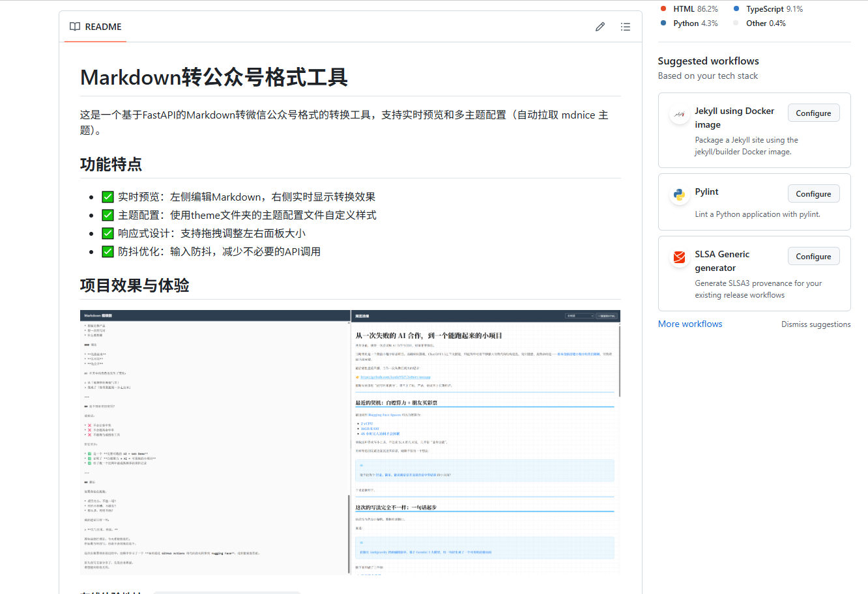Configure the Jekyll using Docker image workflow
Image resolution: width=868 pixels, height=594 pixels.
click(813, 113)
